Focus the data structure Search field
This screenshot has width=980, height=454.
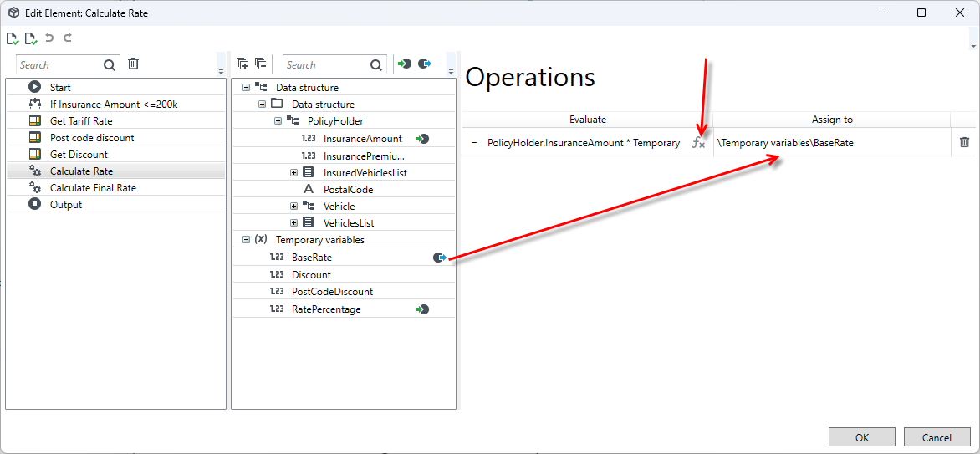(325, 64)
